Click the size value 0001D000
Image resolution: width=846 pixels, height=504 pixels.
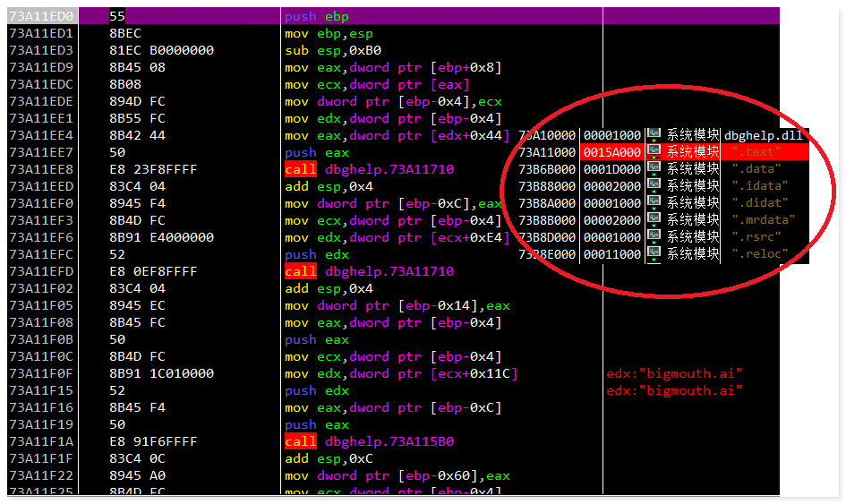tap(611, 169)
